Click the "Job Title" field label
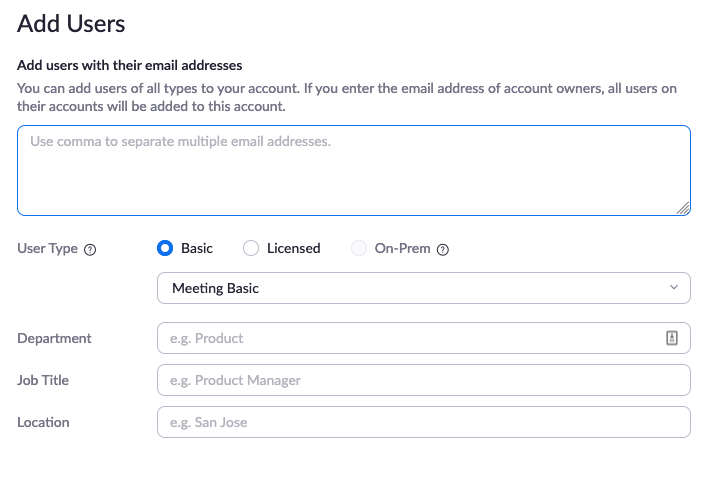The image size is (709, 482). coord(43,380)
